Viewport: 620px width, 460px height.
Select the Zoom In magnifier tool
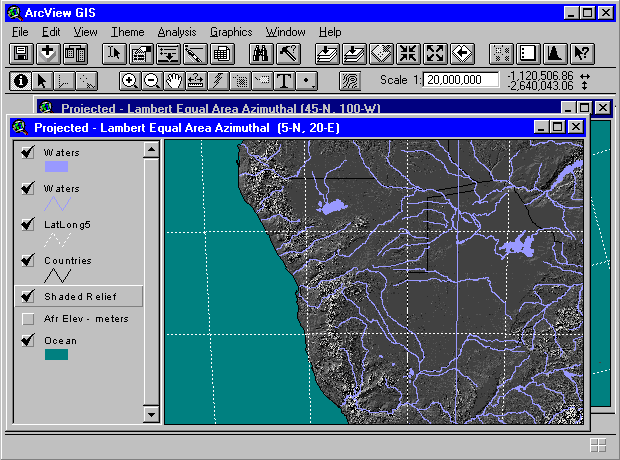pyautogui.click(x=130, y=81)
